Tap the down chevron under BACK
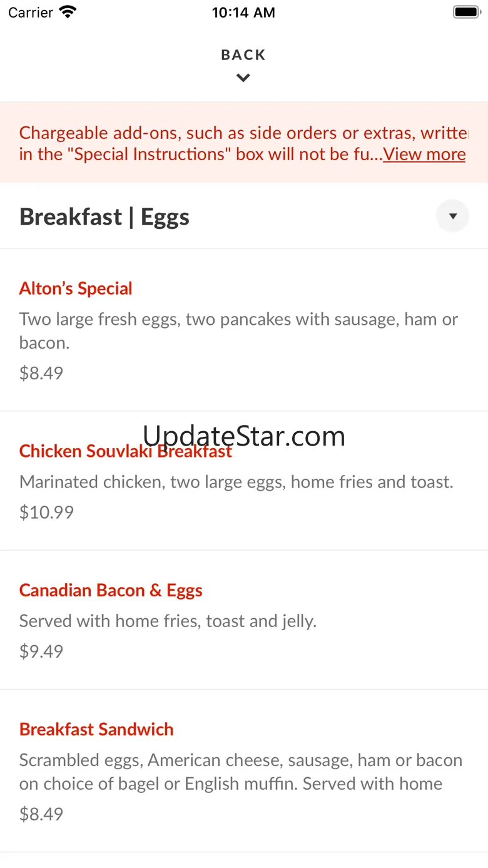The width and height of the screenshot is (488, 868). pyautogui.click(x=243, y=78)
